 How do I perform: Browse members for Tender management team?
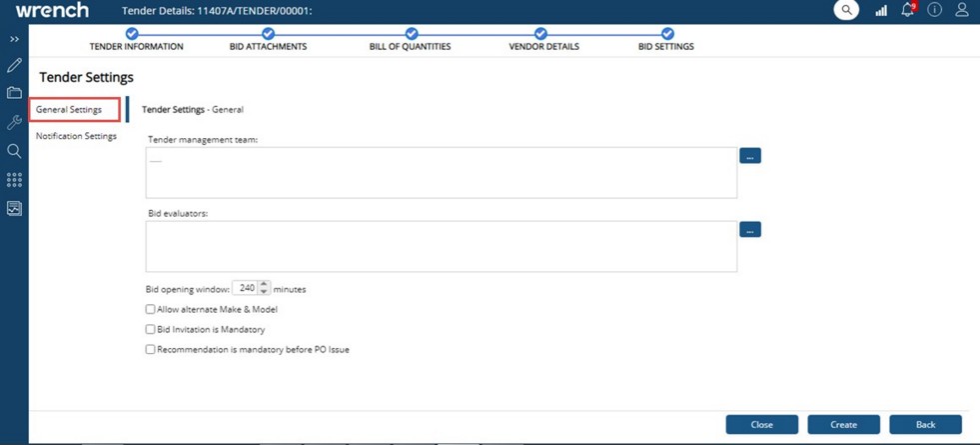click(750, 156)
